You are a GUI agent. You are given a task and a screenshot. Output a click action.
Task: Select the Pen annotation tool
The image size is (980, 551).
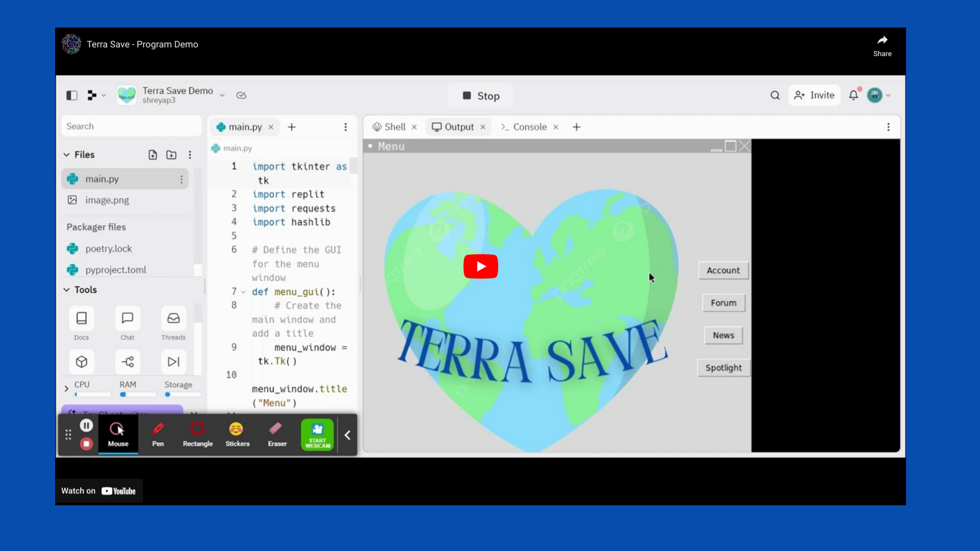[x=158, y=435]
